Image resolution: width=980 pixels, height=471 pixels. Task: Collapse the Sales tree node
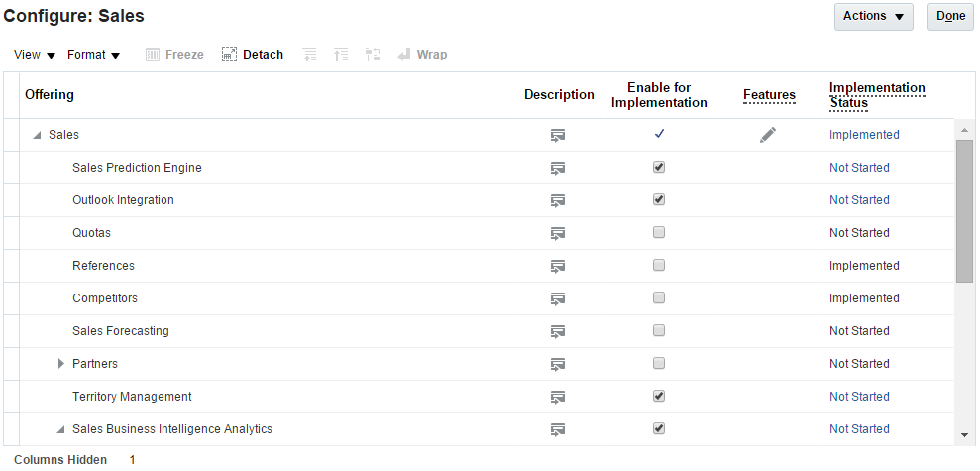[x=38, y=135]
